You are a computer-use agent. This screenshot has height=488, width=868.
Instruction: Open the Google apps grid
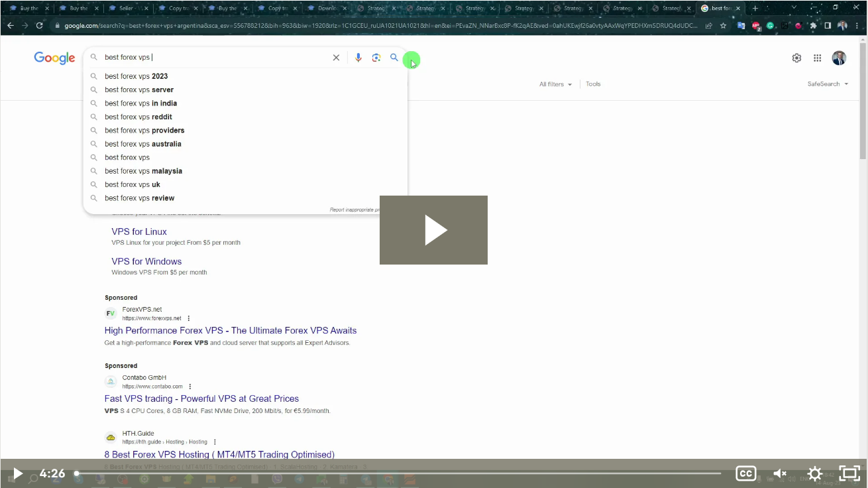pyautogui.click(x=817, y=58)
